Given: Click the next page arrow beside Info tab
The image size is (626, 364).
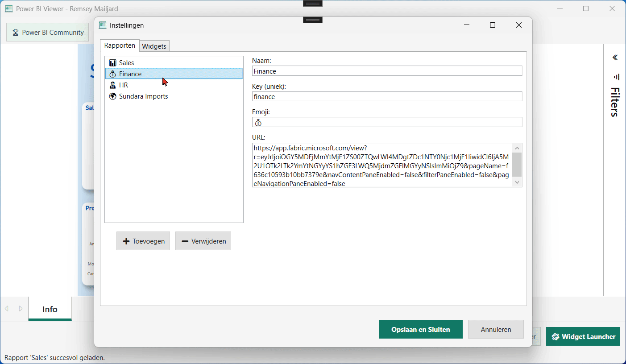Looking at the screenshot, I should click(21, 309).
